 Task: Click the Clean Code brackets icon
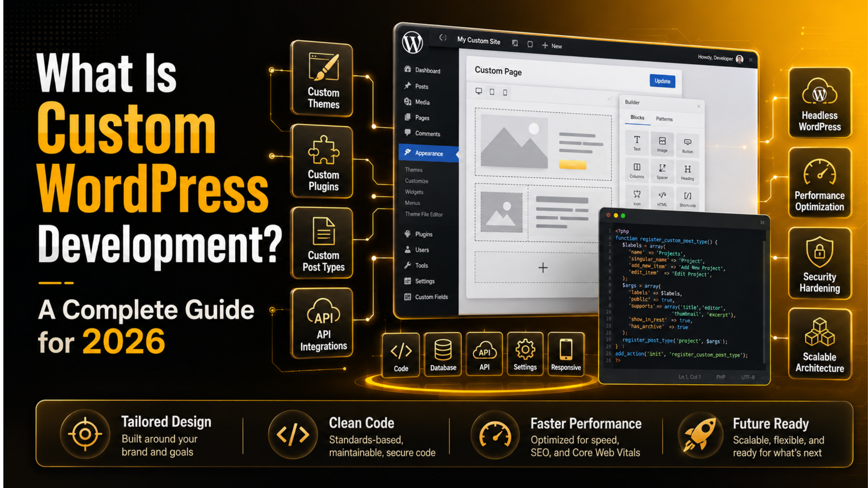pos(293,434)
